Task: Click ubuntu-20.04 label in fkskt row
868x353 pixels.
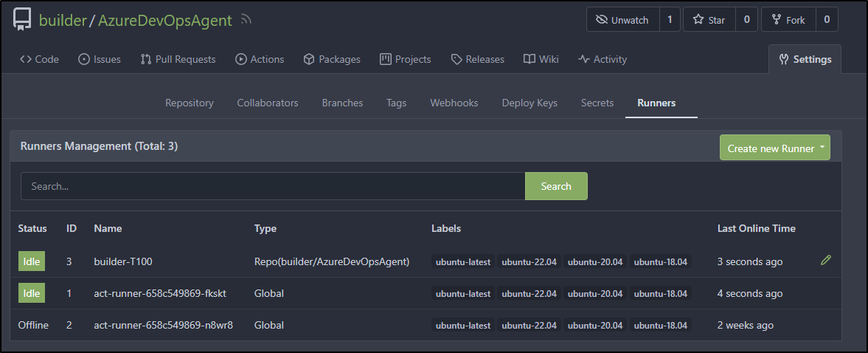Action: click(595, 294)
